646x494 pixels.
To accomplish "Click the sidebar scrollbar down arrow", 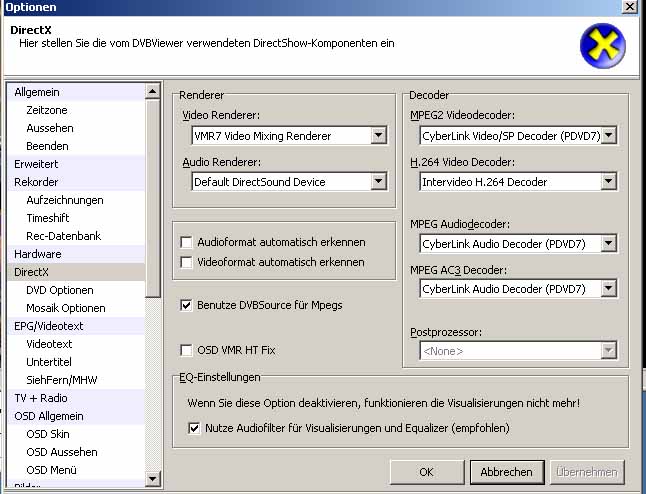I will [153, 479].
